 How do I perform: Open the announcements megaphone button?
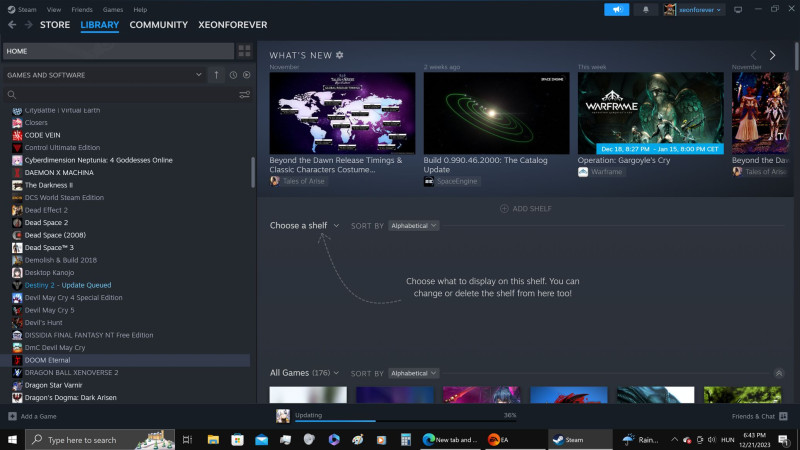616,10
